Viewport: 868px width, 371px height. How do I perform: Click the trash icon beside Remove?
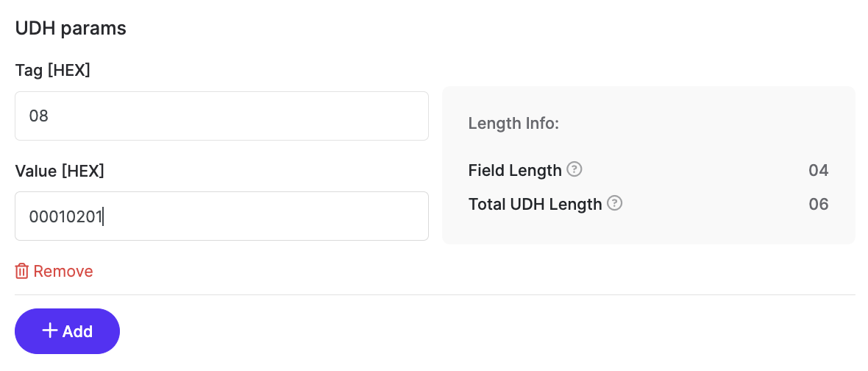(22, 272)
